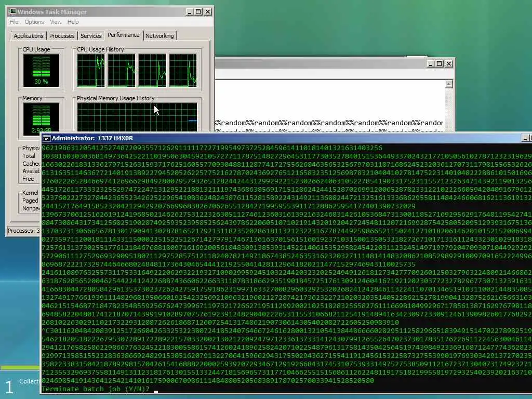Minimize the Windows Task Manager window
532x399 pixels.
point(190,12)
